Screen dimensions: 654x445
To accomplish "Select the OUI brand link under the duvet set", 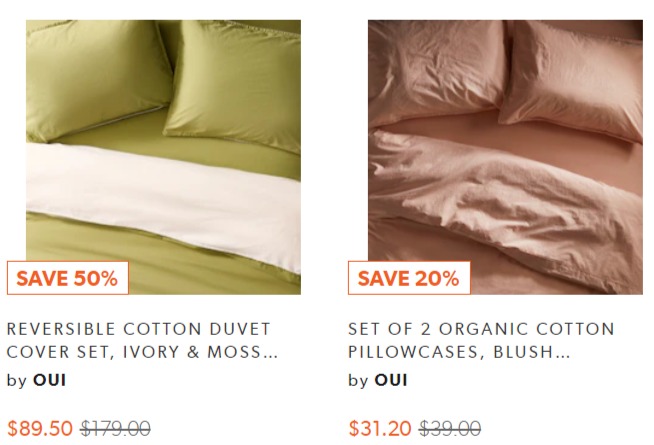I will [x=49, y=380].
